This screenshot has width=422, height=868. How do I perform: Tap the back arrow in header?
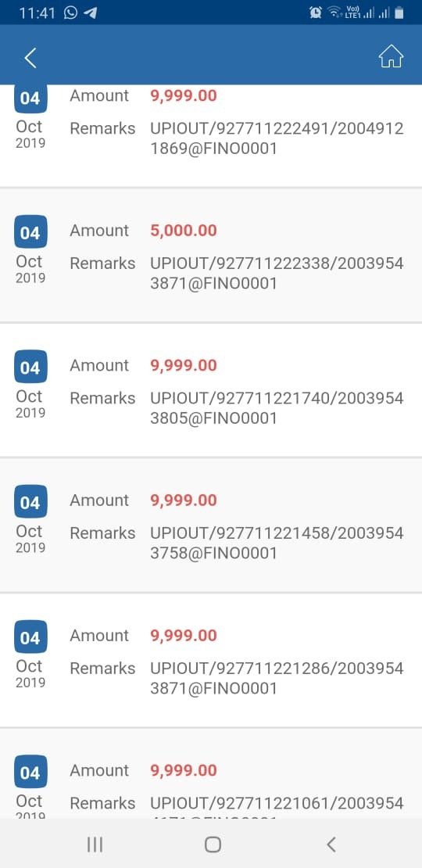pyautogui.click(x=30, y=58)
